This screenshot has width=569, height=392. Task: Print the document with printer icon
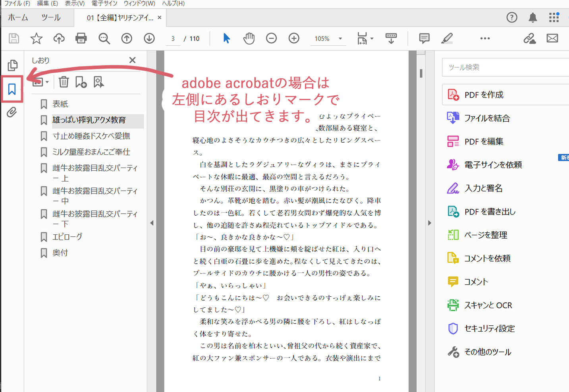81,39
